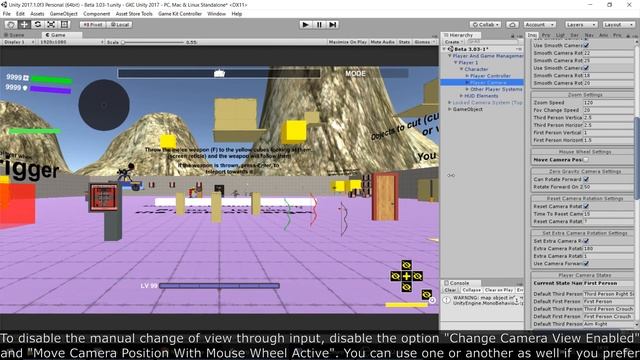640x360 pixels.
Task: Toggle Pivot handle position
Action: [x=93, y=24]
